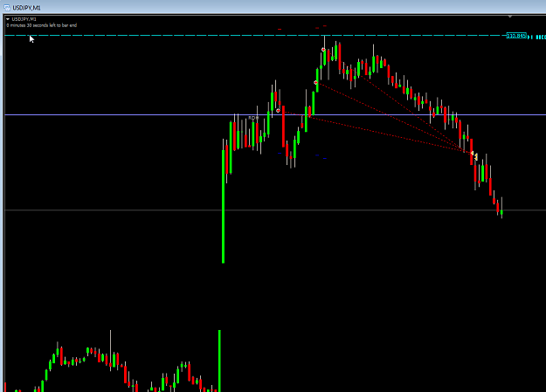Click the cyan arrow right of price label
The height and width of the screenshot is (392, 546).
tap(530, 37)
